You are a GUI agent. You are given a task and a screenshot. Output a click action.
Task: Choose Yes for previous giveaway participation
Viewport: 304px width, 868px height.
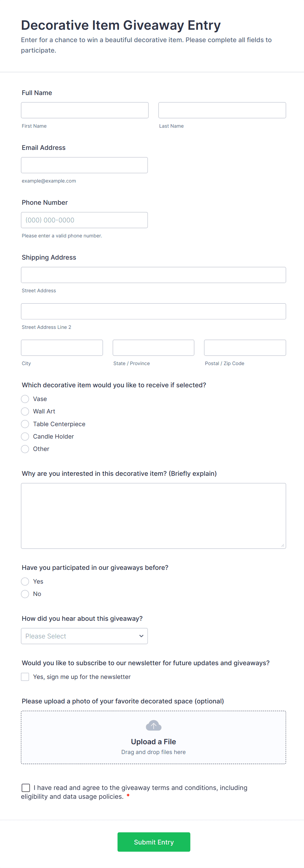(x=25, y=581)
